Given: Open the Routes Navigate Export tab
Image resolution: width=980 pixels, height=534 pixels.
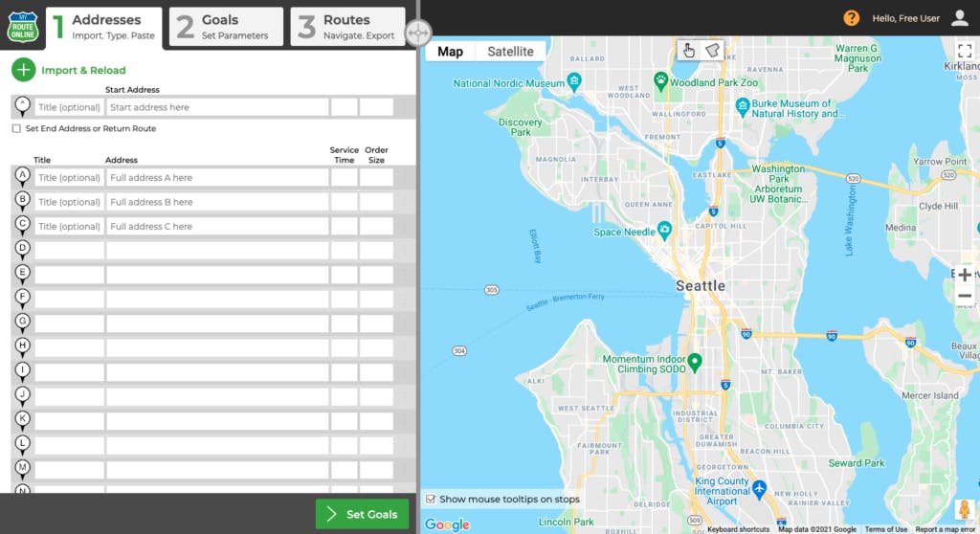Looking at the screenshot, I should pos(348,27).
